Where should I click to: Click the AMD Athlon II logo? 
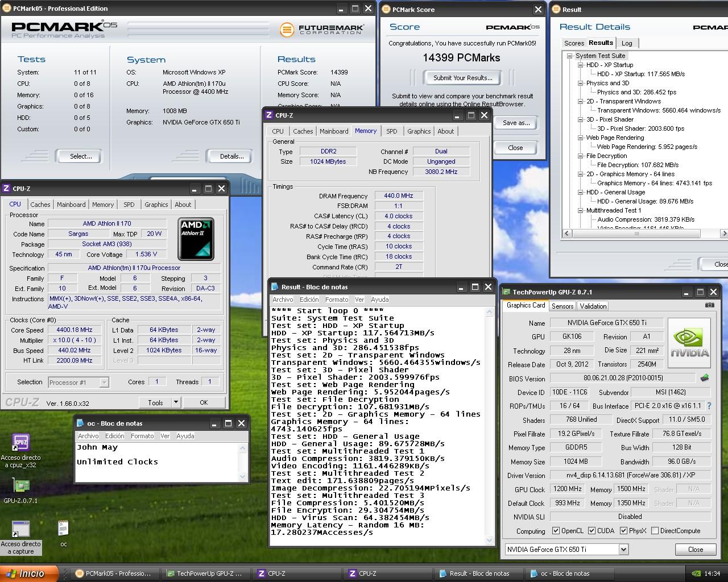tap(196, 239)
